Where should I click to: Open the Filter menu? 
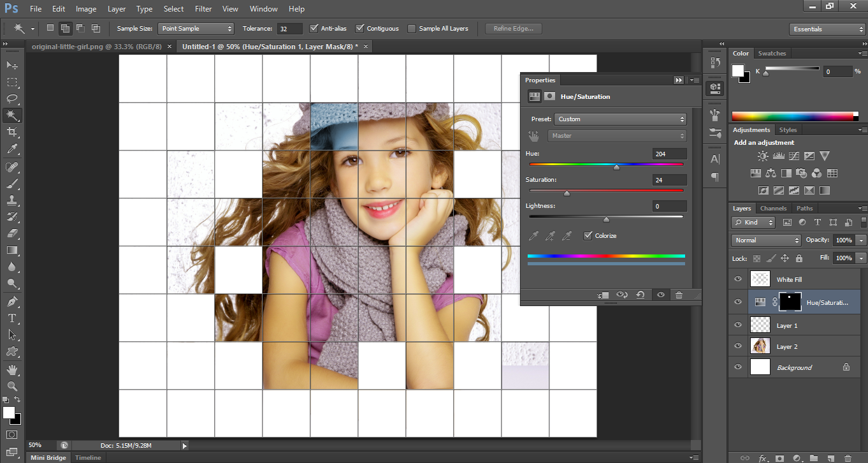(x=203, y=8)
